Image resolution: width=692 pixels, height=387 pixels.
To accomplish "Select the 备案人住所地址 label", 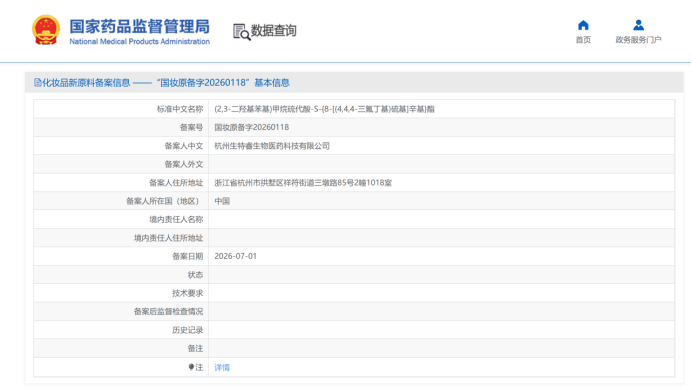I will click(x=176, y=183).
